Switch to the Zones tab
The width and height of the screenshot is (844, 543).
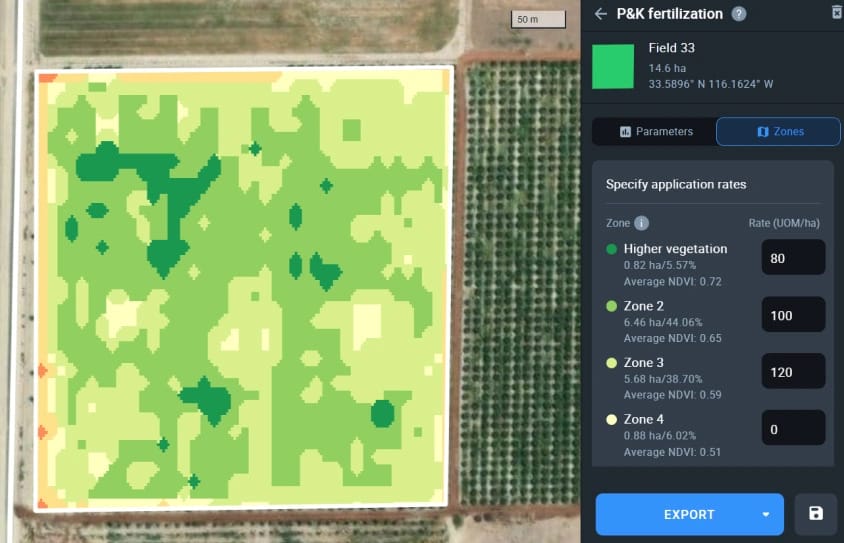tap(778, 132)
